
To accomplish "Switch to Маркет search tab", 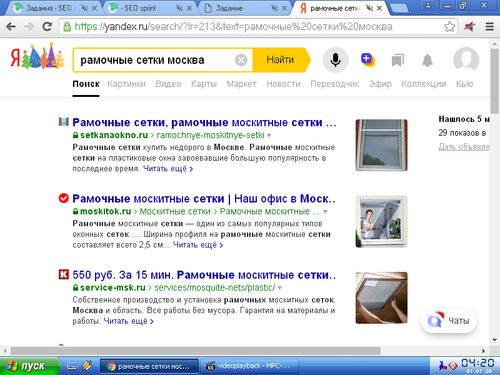I will pos(242,84).
